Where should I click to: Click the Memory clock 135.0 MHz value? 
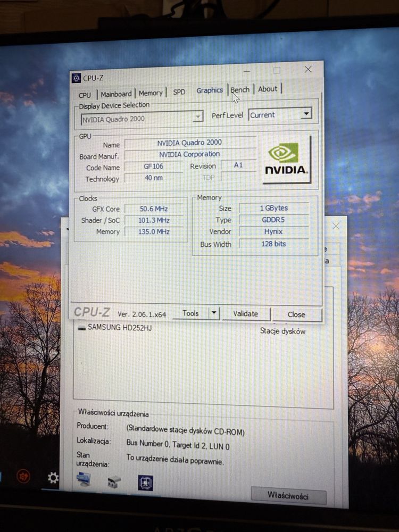tap(154, 232)
